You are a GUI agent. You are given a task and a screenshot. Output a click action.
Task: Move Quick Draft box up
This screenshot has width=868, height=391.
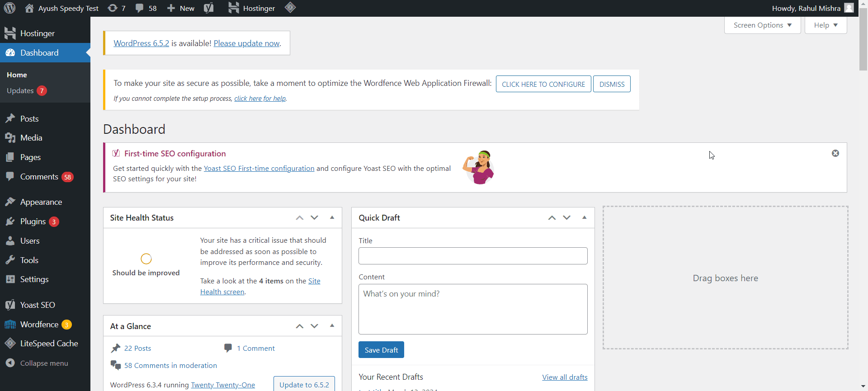[552, 218]
